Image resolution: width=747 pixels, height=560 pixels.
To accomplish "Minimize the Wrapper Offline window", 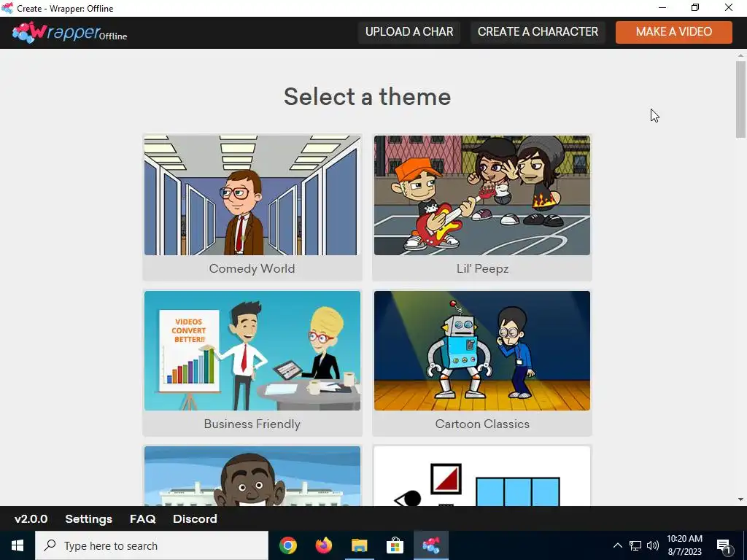I will tap(662, 7).
